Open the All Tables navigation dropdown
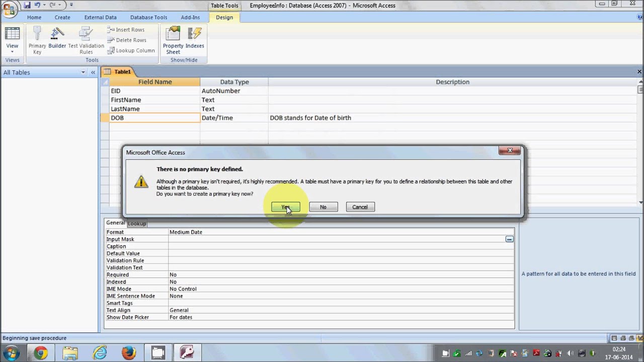 [83, 72]
